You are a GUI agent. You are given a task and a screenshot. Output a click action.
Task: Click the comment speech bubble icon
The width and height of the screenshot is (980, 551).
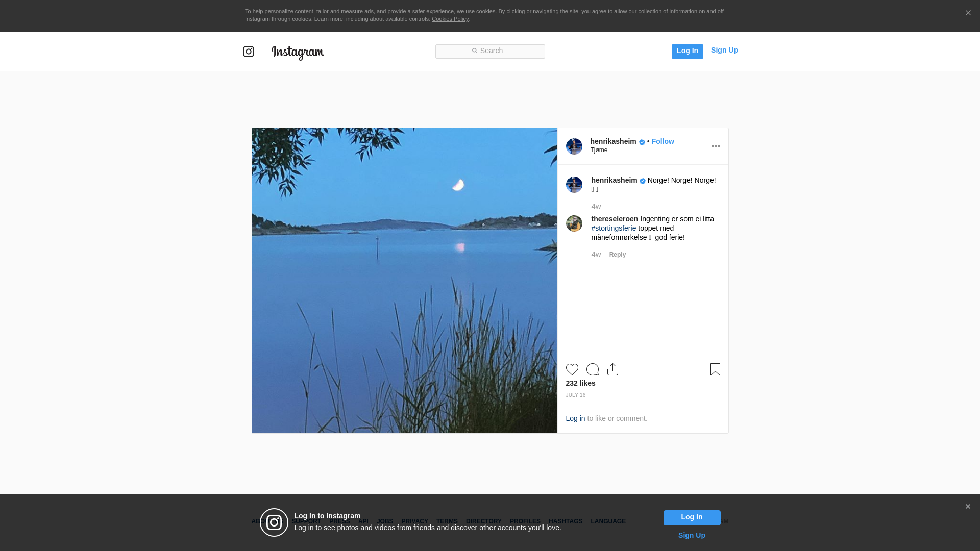pyautogui.click(x=593, y=369)
